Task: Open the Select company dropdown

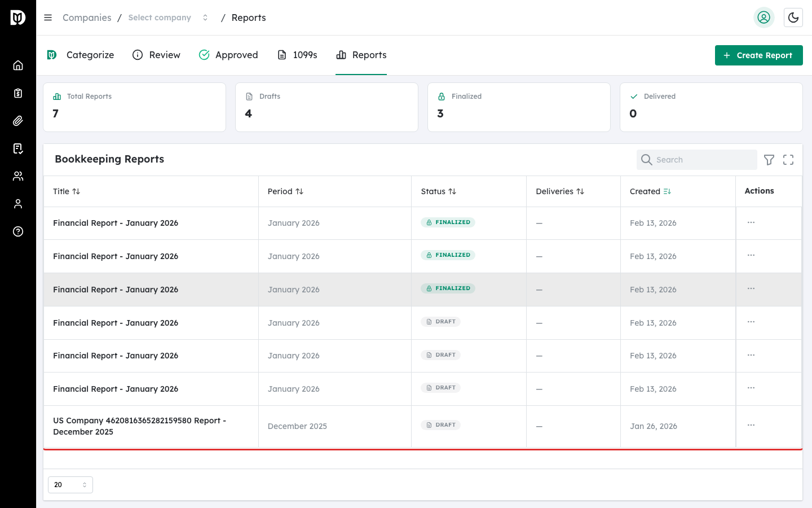Action: 160,17
